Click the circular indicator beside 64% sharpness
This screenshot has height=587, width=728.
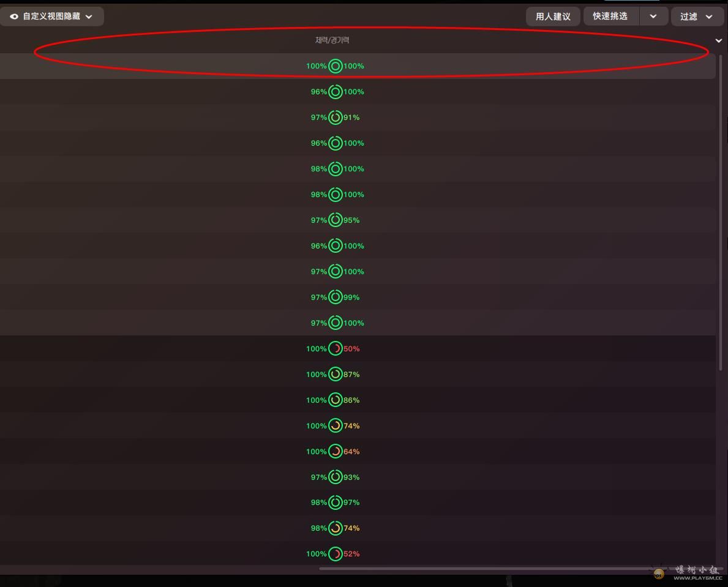tap(336, 452)
